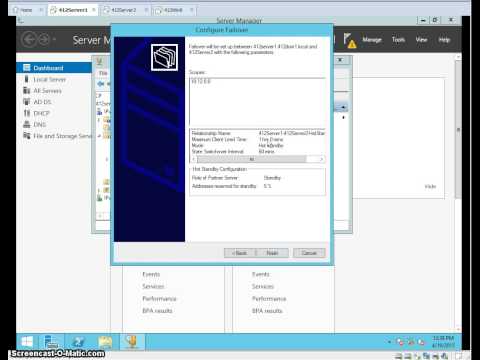Click the back arrow in the DHCP window toolbar
This screenshot has height=360, width=480.
(x=101, y=84)
